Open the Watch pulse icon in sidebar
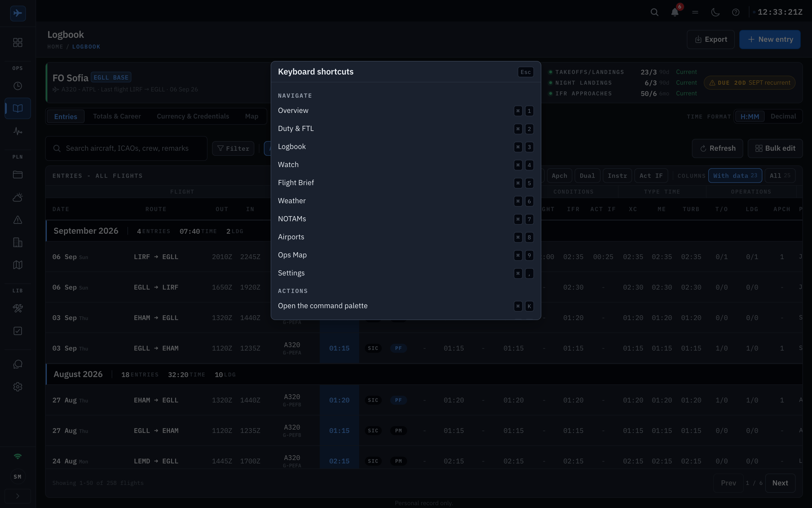 [18, 131]
